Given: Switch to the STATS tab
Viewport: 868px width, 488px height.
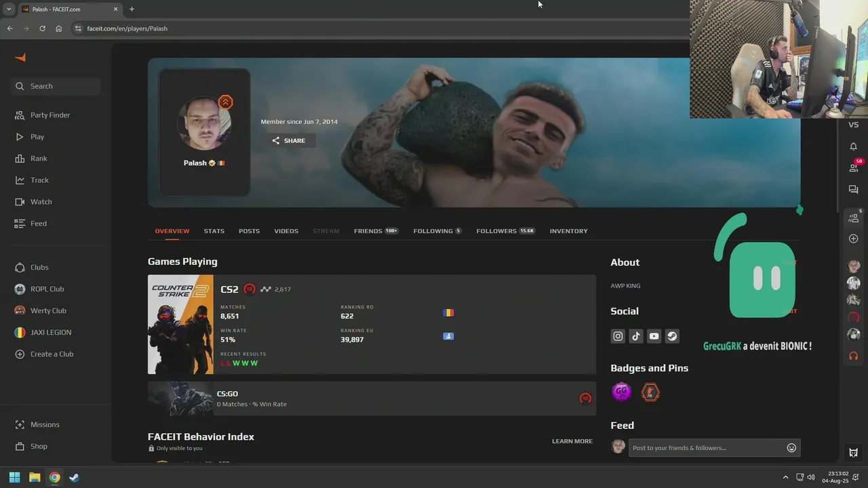Looking at the screenshot, I should click(x=214, y=231).
